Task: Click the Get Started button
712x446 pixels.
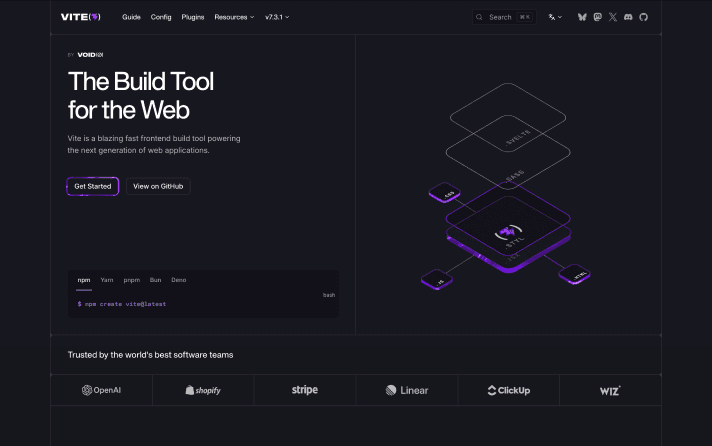Action: (x=93, y=186)
